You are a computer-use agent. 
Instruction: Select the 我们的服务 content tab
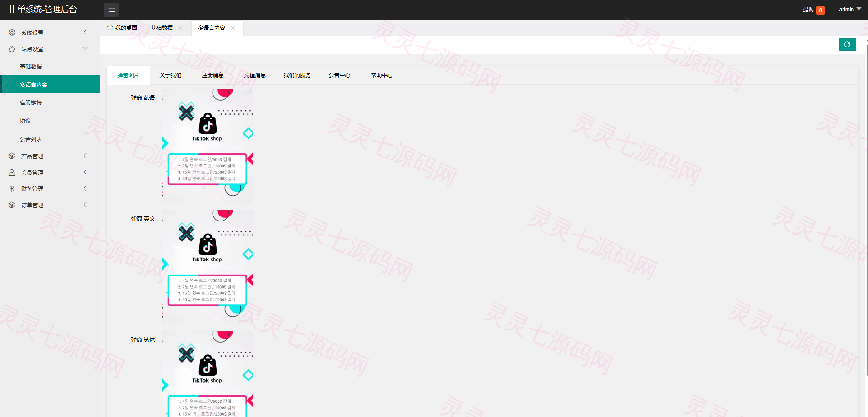[x=297, y=75]
